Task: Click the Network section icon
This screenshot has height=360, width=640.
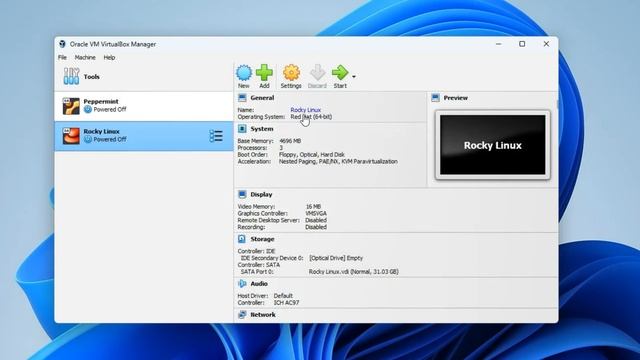Action: point(242,315)
